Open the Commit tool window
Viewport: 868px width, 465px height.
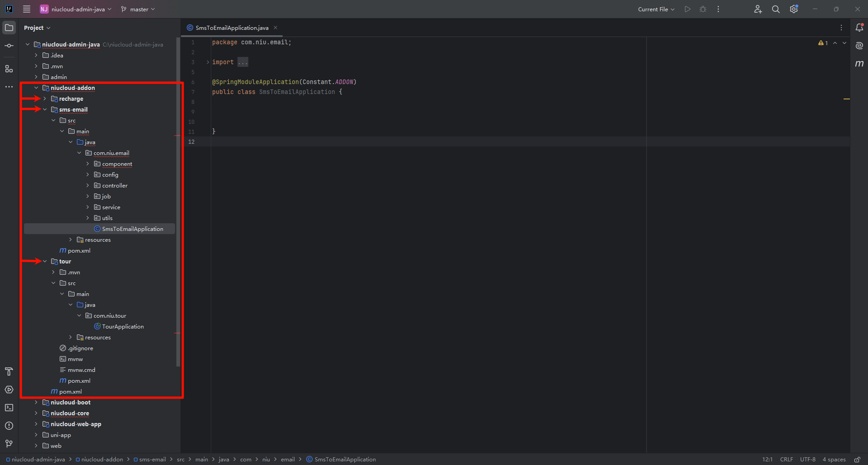pos(9,46)
